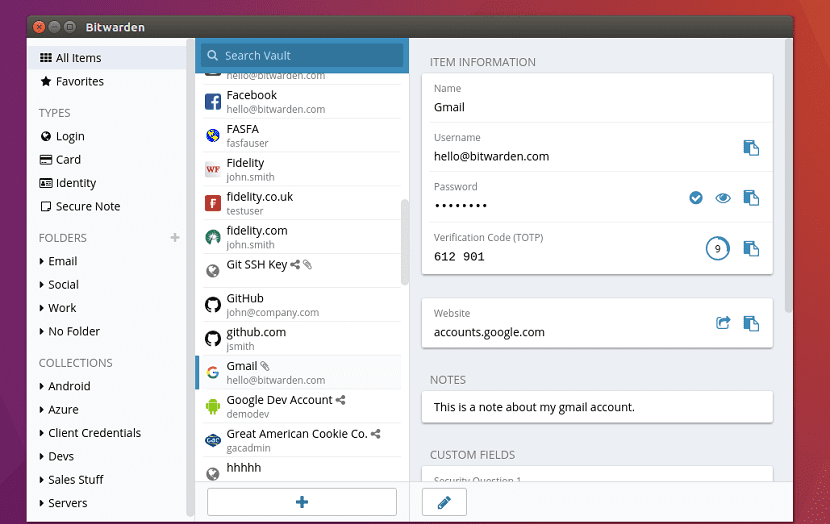Add a new item with plus button
The width and height of the screenshot is (830, 524).
click(302, 502)
